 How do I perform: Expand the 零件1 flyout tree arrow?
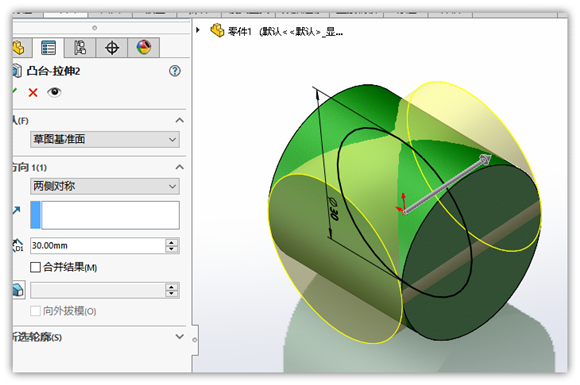coord(198,30)
